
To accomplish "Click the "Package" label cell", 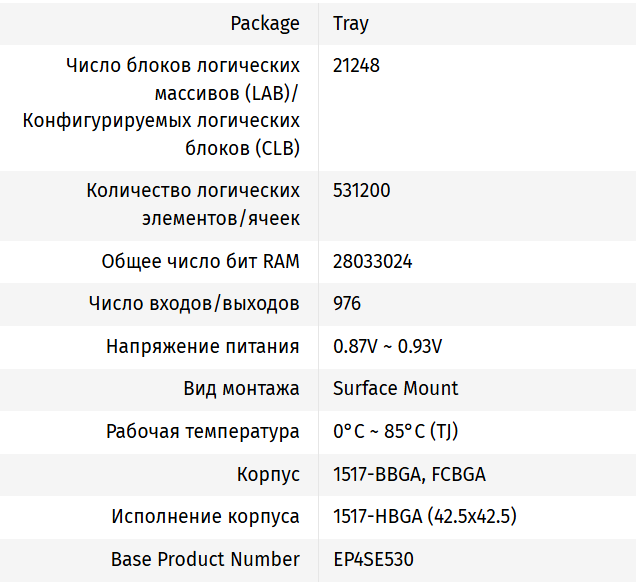I will pos(264,23).
